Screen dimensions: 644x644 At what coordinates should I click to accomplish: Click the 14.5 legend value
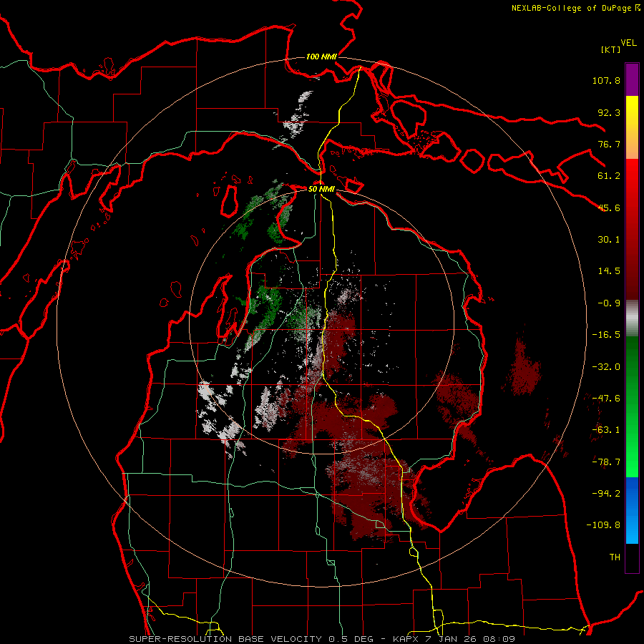pyautogui.click(x=609, y=271)
